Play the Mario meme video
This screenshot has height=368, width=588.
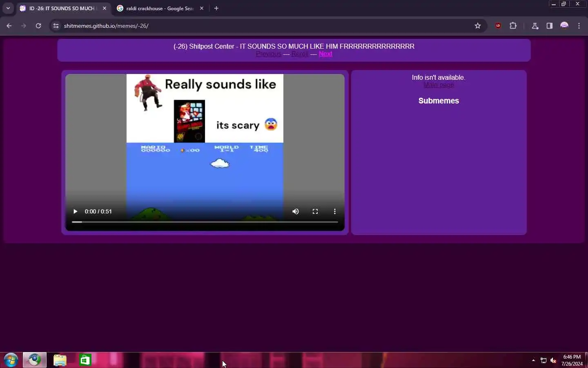75,211
